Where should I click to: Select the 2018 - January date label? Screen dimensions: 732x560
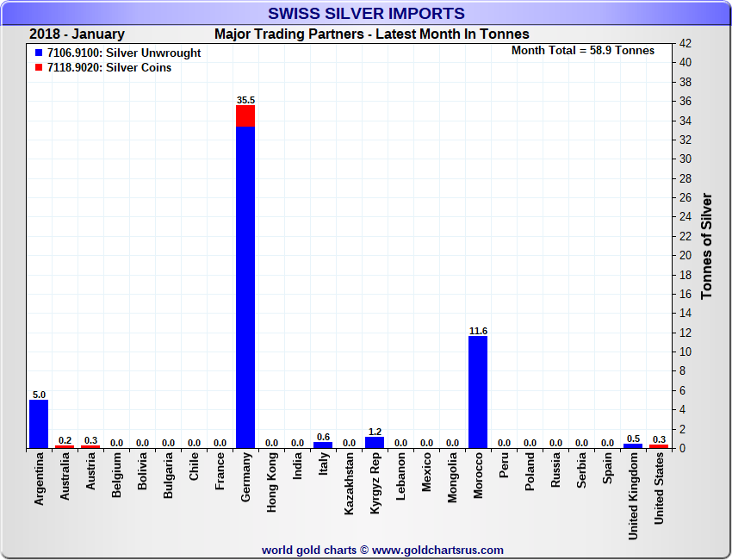click(x=77, y=34)
